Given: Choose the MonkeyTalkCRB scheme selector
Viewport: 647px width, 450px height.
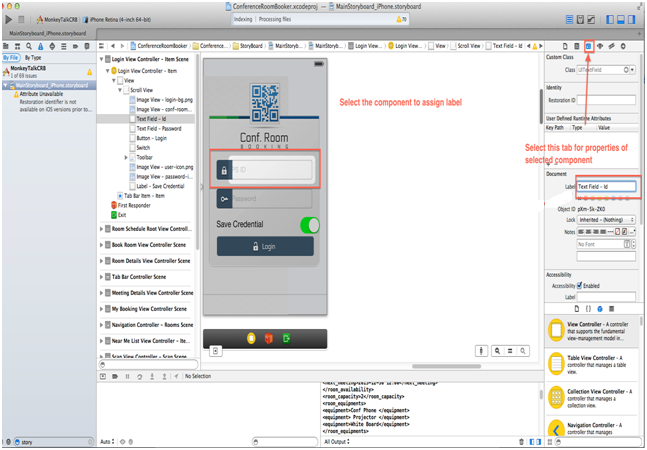Looking at the screenshot, I should pos(57,19).
